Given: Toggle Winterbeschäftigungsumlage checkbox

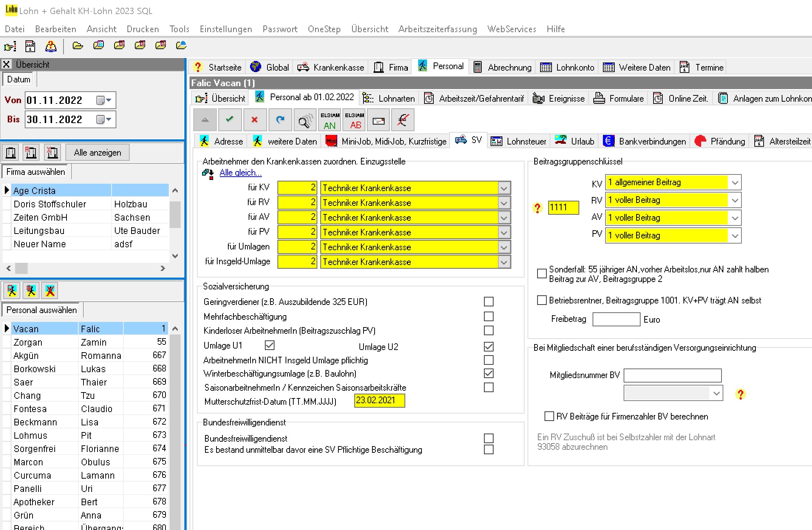Looking at the screenshot, I should point(489,373).
